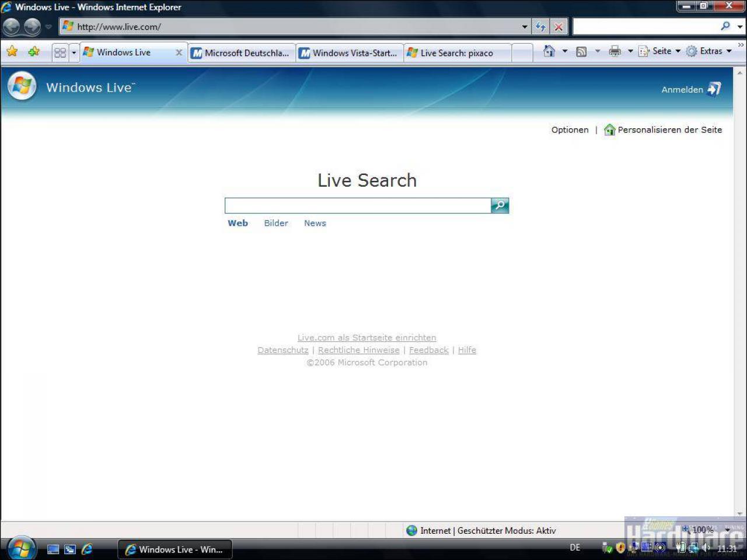Click Show Desktop quick launch icon
747x560 pixels.
click(x=53, y=549)
